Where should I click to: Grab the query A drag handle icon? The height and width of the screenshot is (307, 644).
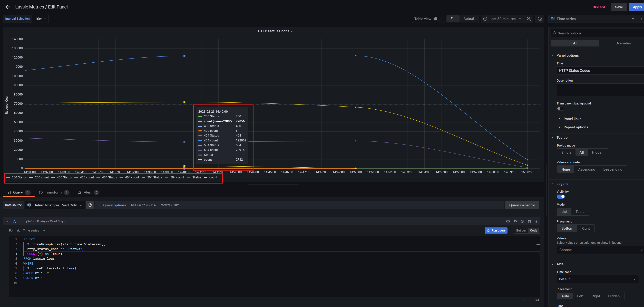coord(535,221)
